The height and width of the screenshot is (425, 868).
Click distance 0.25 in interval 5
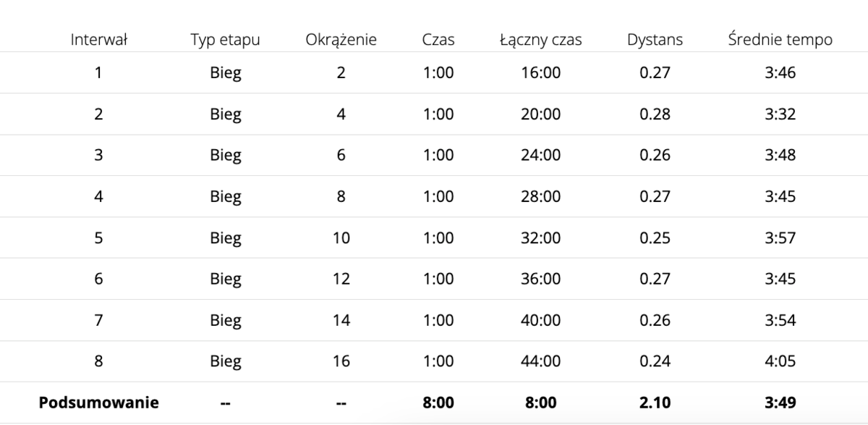coord(655,237)
